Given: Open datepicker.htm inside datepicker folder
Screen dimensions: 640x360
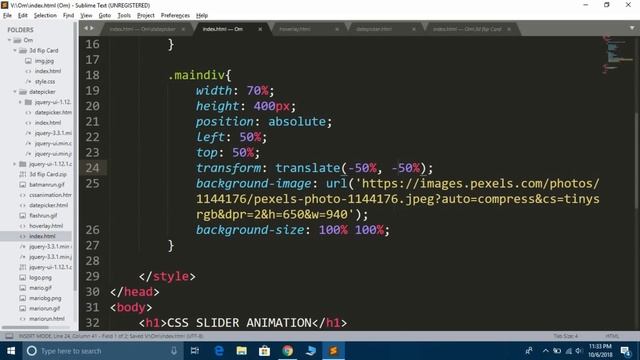Looking at the screenshot, I should click(x=53, y=112).
